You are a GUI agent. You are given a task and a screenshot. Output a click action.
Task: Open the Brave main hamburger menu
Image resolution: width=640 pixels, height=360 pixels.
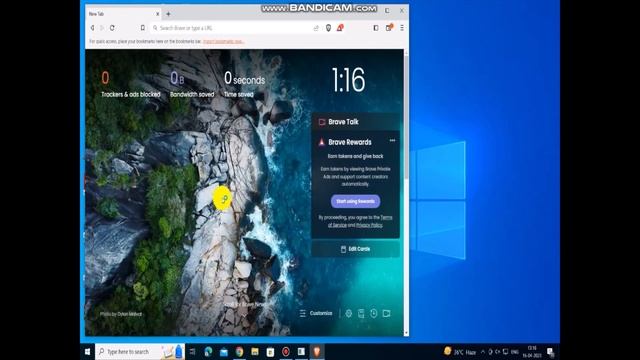[402, 28]
